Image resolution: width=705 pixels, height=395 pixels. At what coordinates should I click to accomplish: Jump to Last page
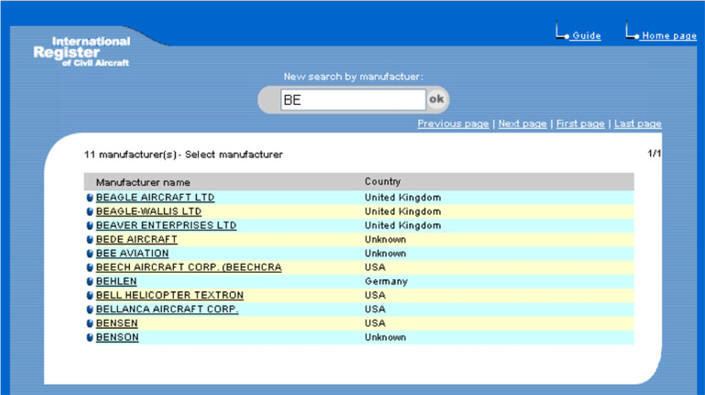pyautogui.click(x=638, y=124)
